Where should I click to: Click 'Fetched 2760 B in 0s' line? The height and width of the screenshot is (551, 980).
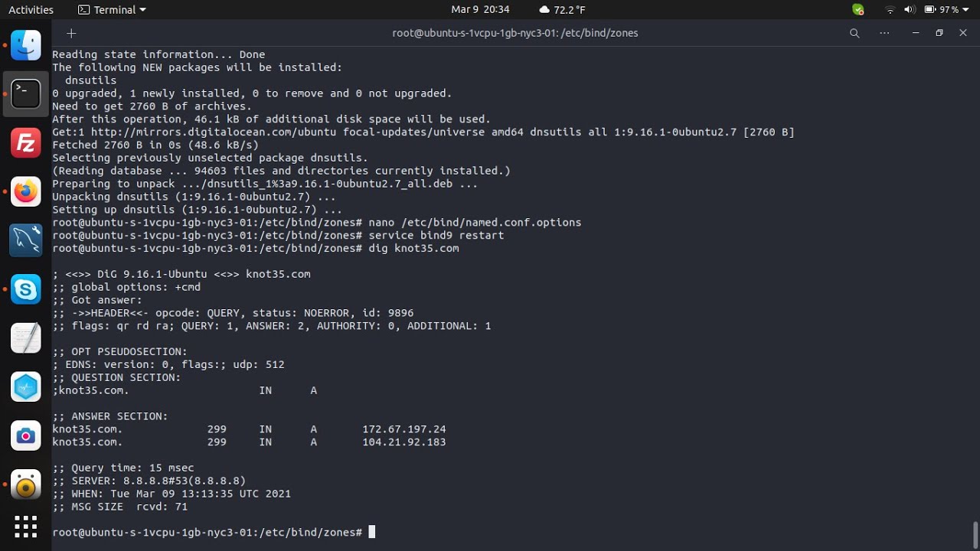point(155,145)
